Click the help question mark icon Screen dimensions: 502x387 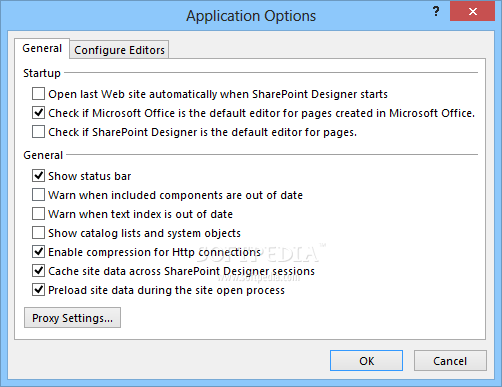436,12
